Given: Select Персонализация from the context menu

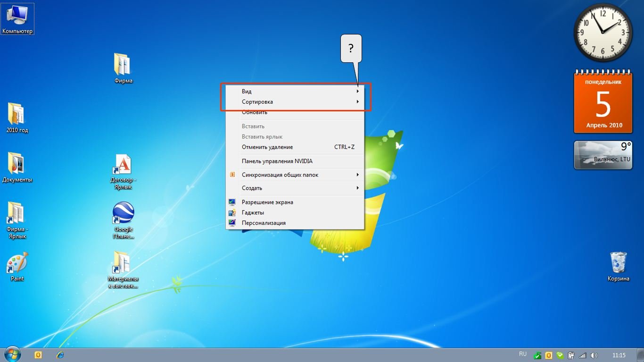Looking at the screenshot, I should [264, 223].
